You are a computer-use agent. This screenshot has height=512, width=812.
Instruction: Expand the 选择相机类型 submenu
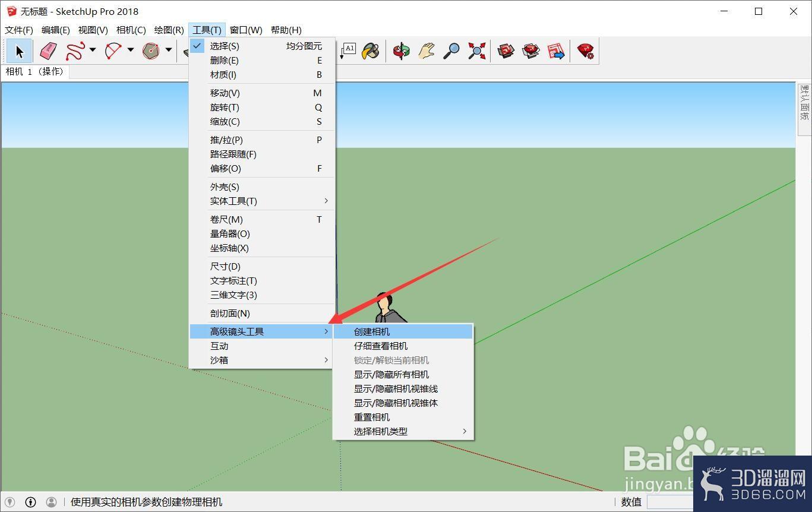point(403,431)
